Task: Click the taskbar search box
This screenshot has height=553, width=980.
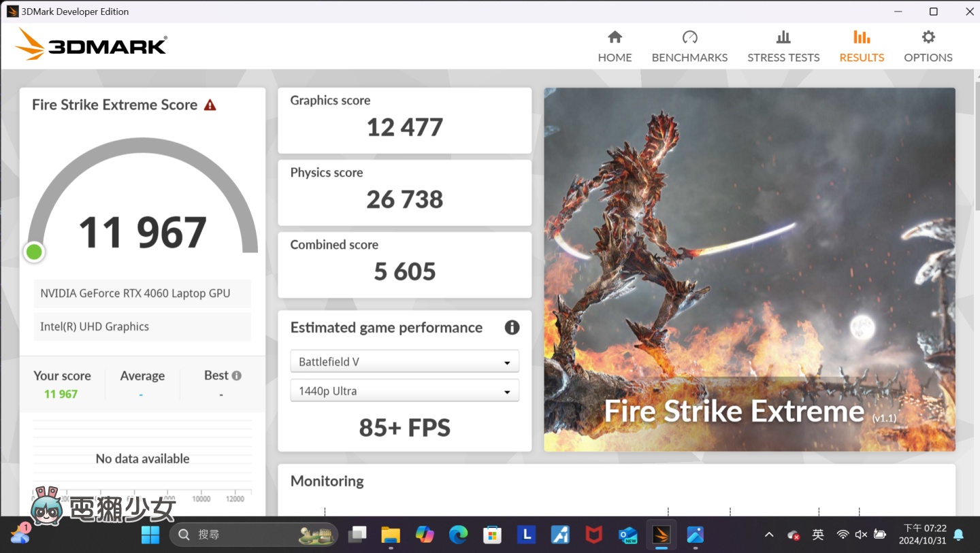Action: 254,535
